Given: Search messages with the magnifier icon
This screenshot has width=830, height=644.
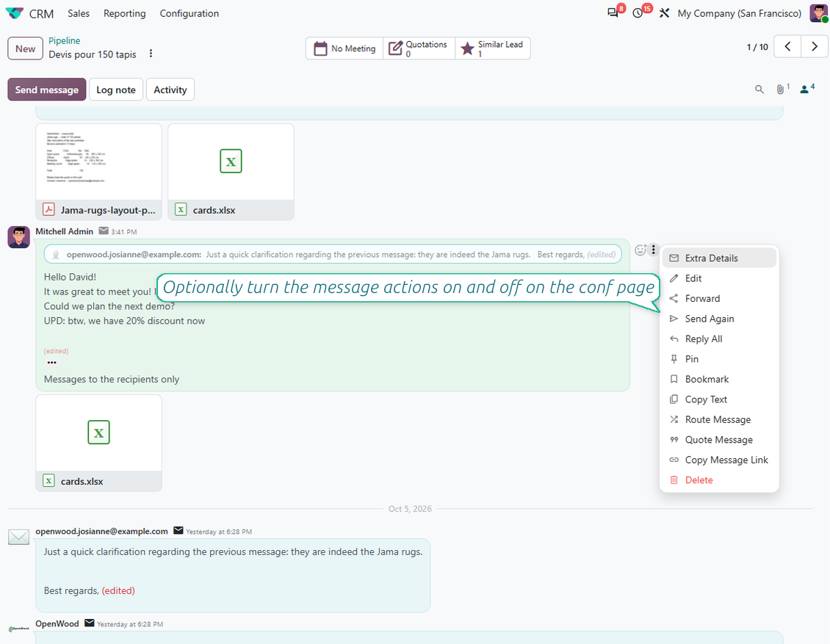Looking at the screenshot, I should pyautogui.click(x=759, y=90).
